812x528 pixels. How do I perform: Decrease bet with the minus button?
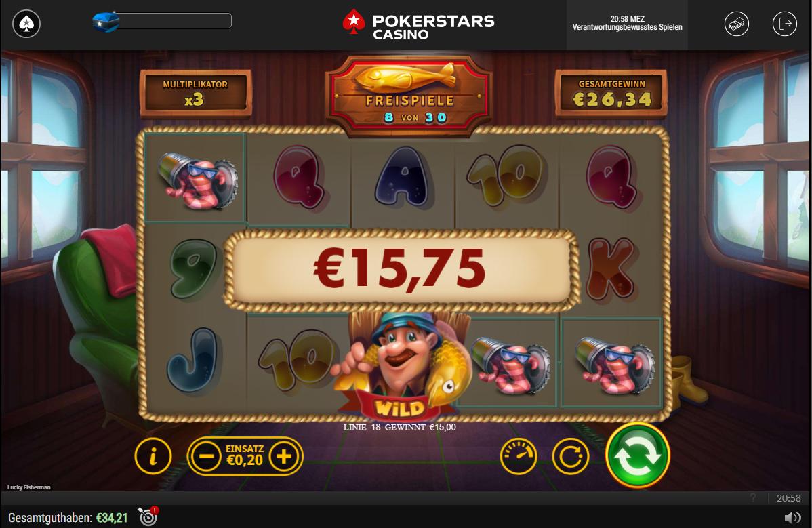pos(206,456)
